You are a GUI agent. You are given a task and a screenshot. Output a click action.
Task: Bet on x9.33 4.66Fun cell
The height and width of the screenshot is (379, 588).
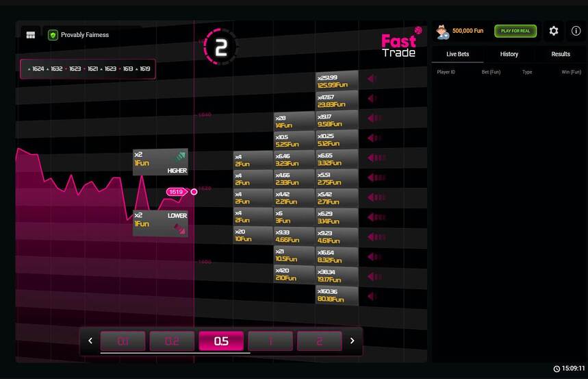pos(294,236)
